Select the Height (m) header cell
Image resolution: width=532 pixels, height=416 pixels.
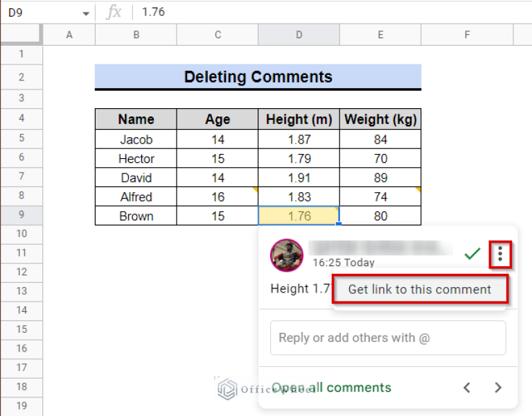[x=299, y=119]
